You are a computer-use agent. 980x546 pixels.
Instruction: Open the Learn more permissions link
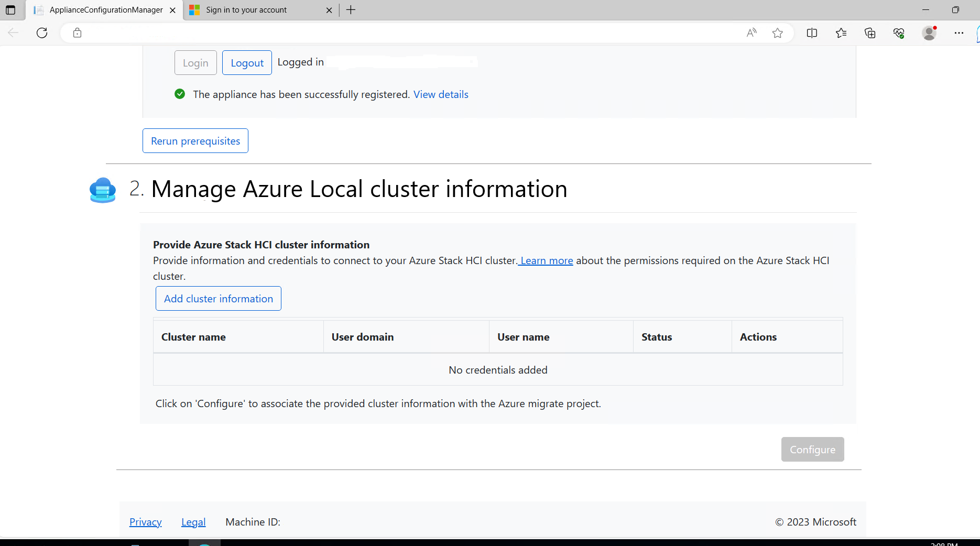pos(546,260)
